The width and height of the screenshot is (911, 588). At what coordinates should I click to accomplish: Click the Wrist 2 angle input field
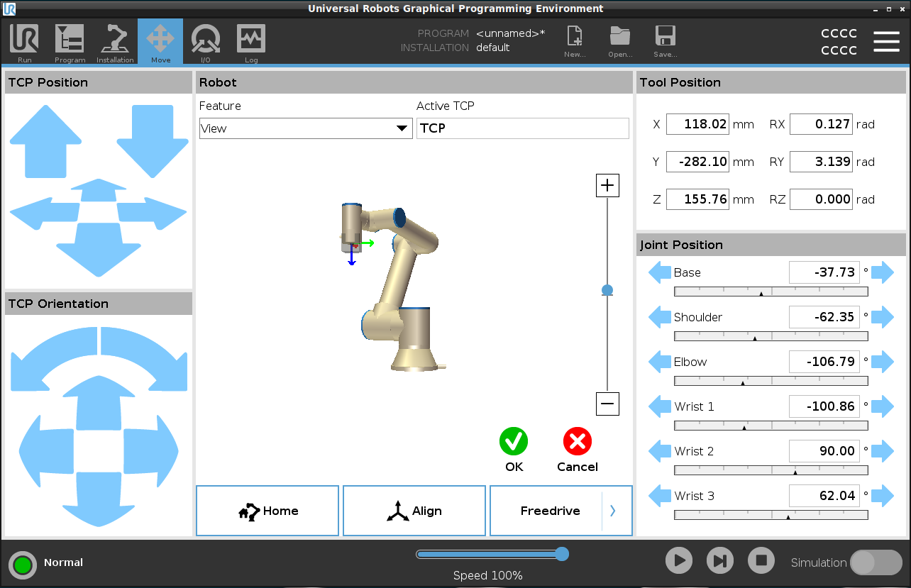824,451
